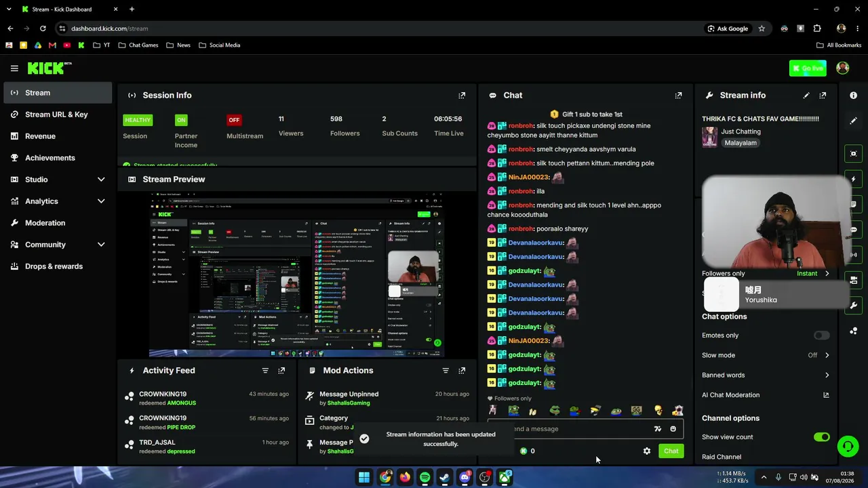Open the Windows Start menu
The height and width of the screenshot is (488, 868).
(364, 478)
